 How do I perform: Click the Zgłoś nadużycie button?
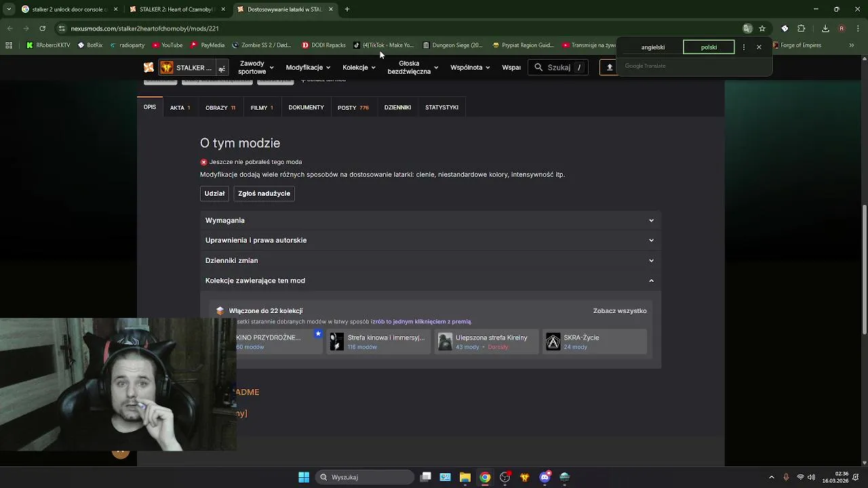point(264,193)
